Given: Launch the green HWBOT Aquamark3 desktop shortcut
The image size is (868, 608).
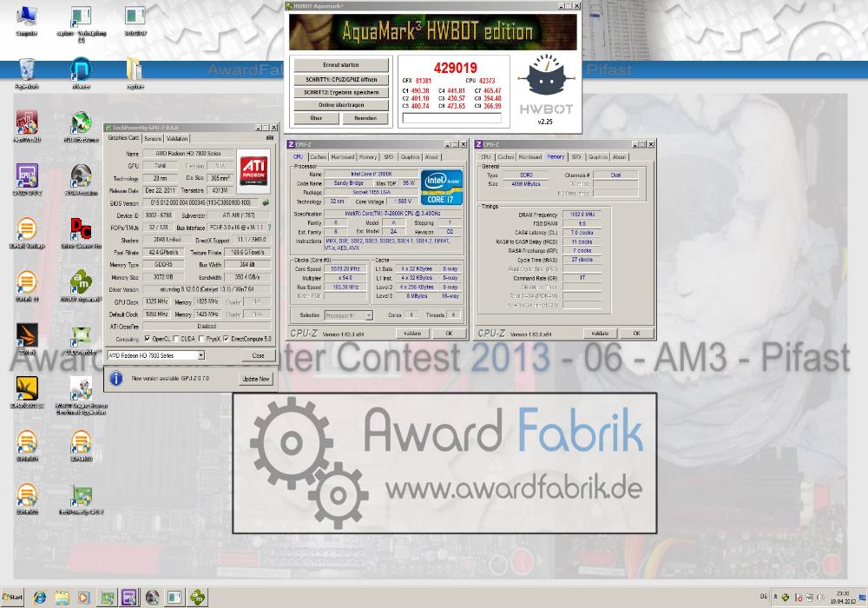Looking at the screenshot, I should click(x=81, y=286).
